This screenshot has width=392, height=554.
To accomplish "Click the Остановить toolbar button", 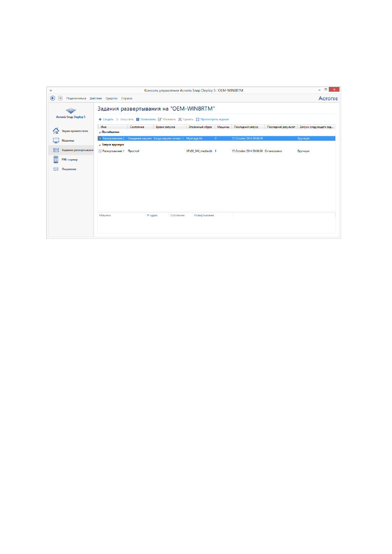I will point(146,119).
